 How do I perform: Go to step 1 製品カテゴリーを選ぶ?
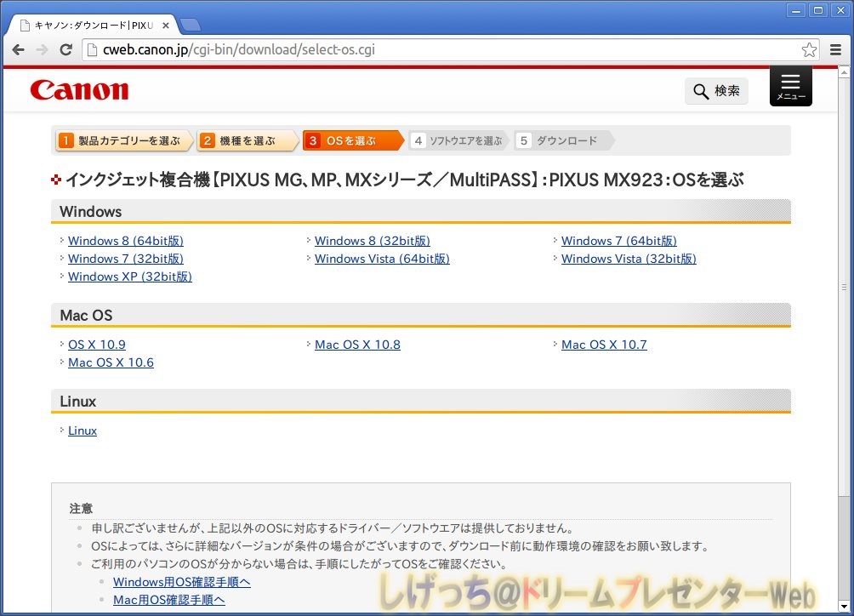click(124, 140)
